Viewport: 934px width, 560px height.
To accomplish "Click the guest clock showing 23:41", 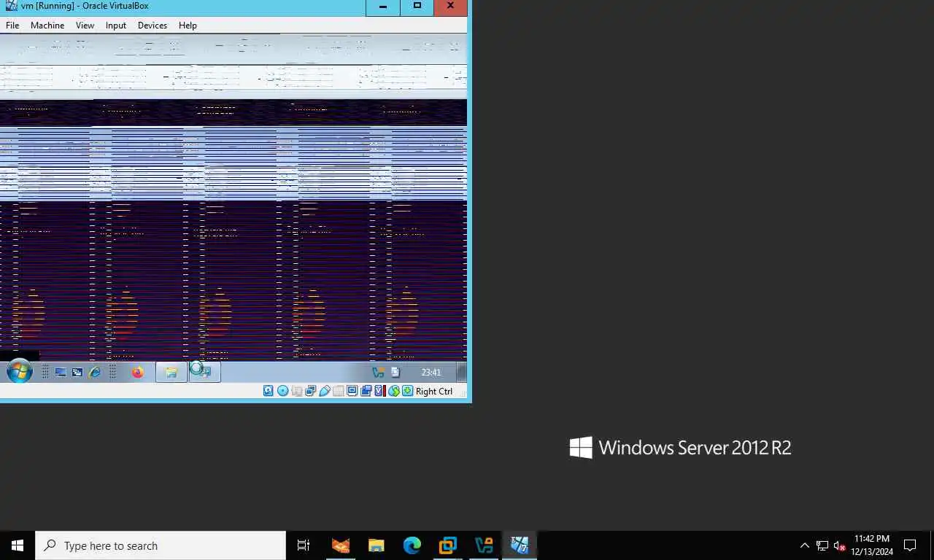I will tap(431, 372).
